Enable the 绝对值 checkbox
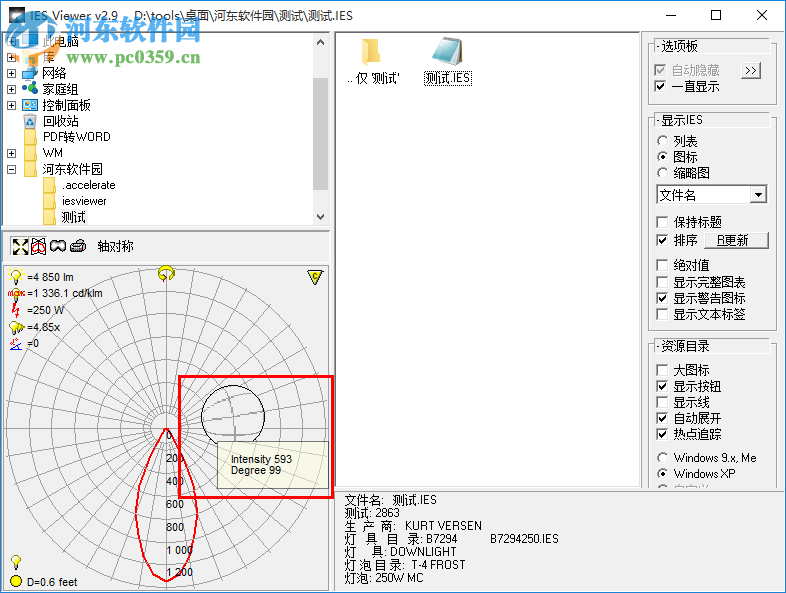Viewport: 786px width, 593px height. (x=662, y=265)
